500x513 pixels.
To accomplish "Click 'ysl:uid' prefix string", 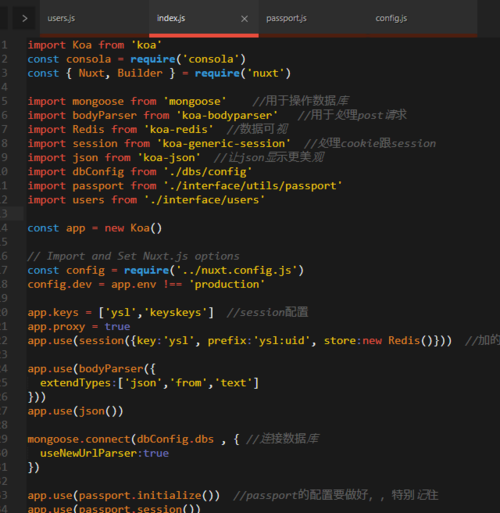I will click(282, 341).
